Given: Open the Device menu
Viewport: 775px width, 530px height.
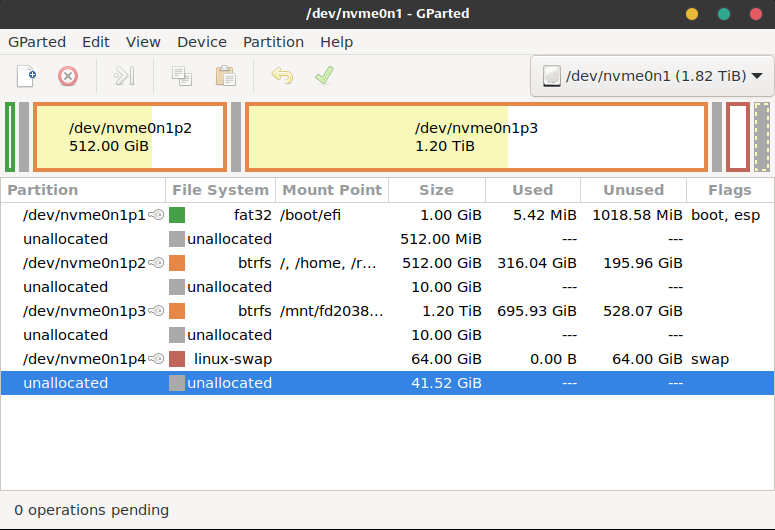Looking at the screenshot, I should click(201, 42).
